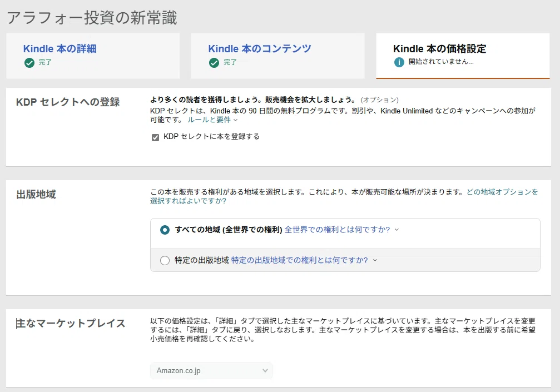Select the Kindle 本の価格設定 tab

pos(463,56)
